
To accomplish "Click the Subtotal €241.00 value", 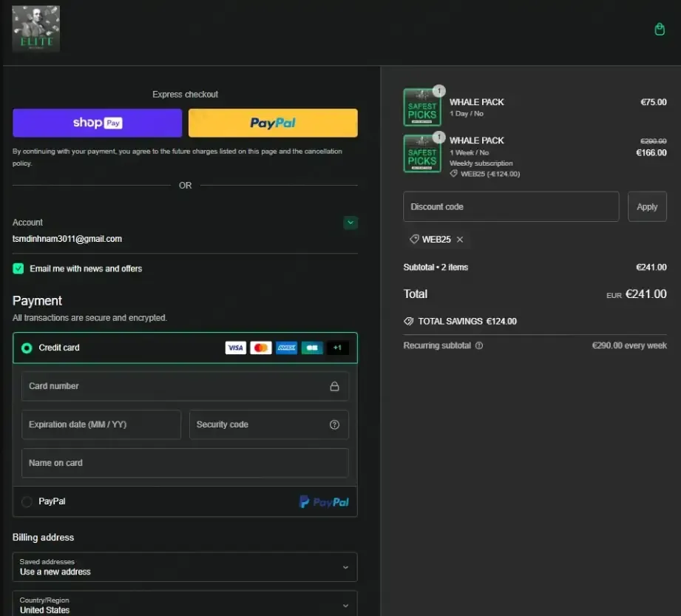I will point(651,267).
